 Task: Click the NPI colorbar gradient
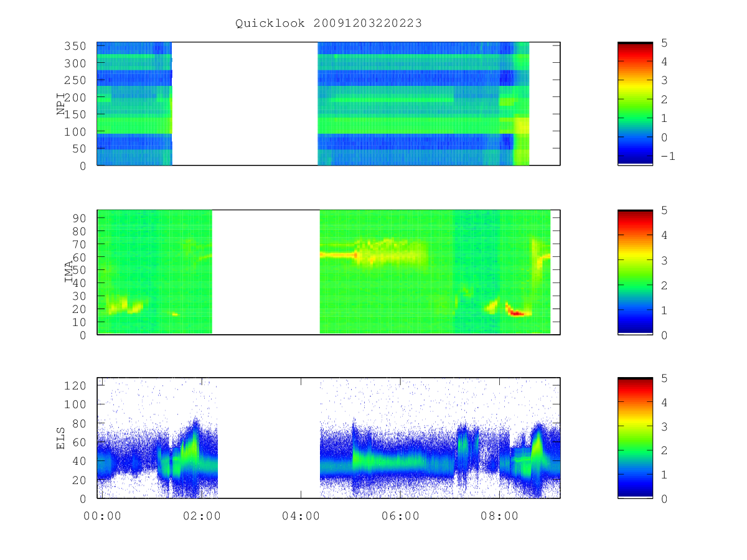[635, 104]
